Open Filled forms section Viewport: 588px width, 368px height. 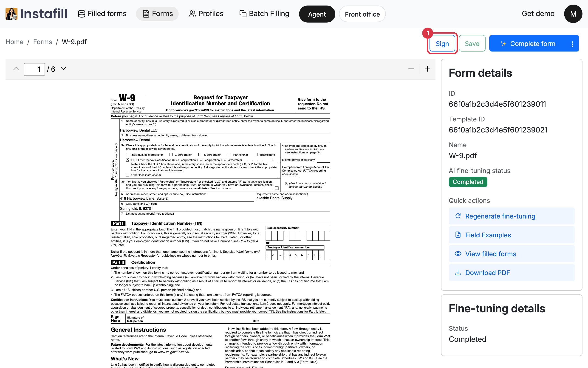click(x=102, y=14)
